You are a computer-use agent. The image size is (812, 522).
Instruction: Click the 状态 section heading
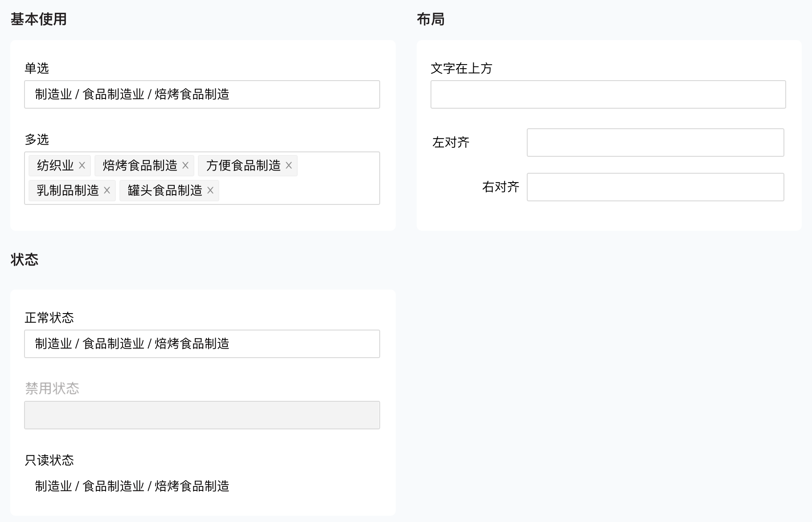(25, 260)
